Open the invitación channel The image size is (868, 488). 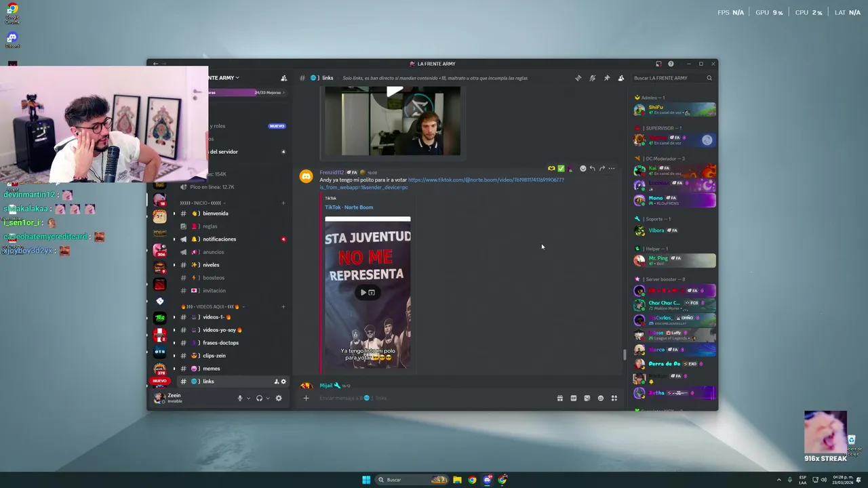click(x=233, y=291)
